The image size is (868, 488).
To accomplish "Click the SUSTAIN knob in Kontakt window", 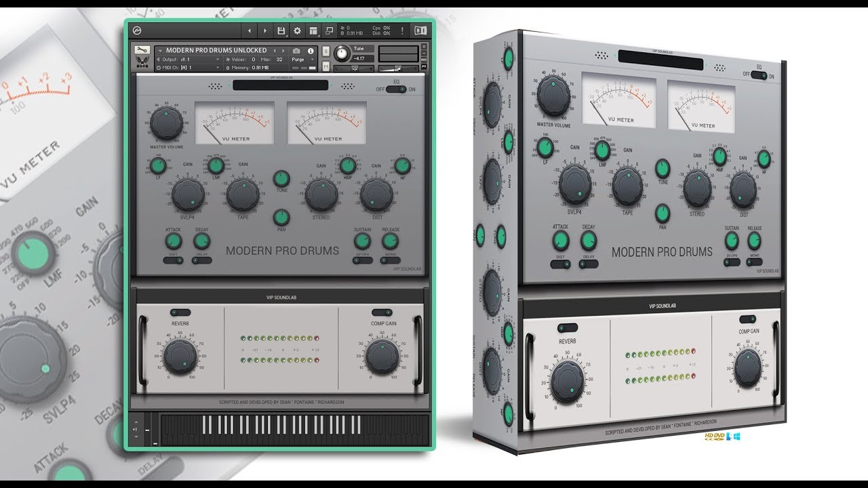I will pyautogui.click(x=362, y=241).
